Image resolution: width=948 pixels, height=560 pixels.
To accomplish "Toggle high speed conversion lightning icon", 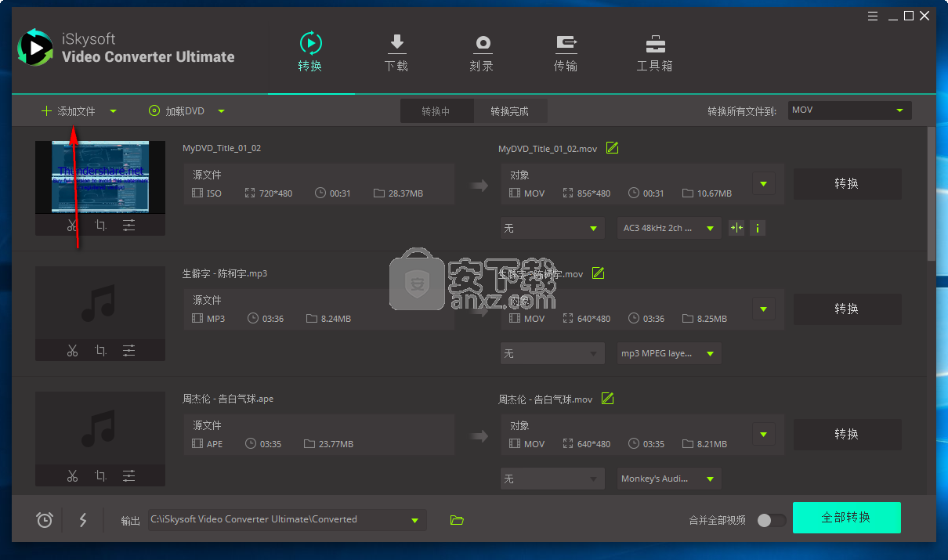I will pyautogui.click(x=83, y=519).
